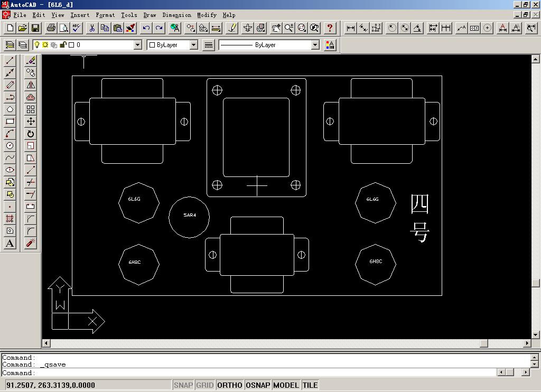This screenshot has height=392, width=541.
Task: Redo with the curved right arrow icon
Action: [159, 28]
